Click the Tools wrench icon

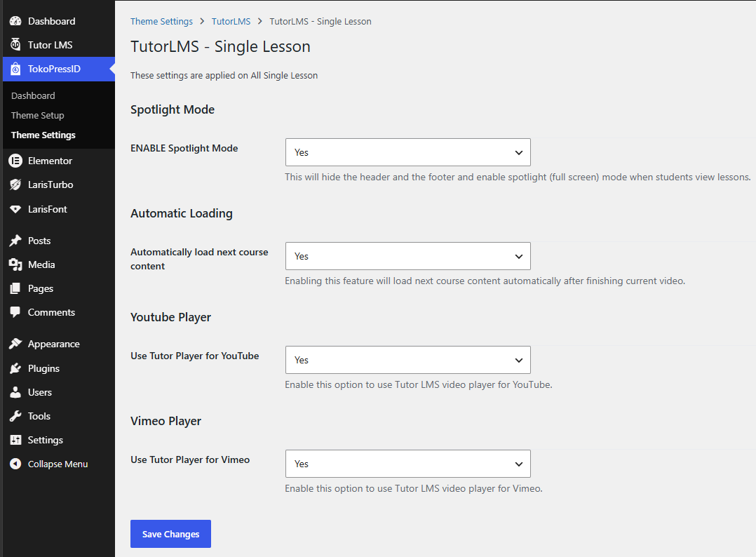click(15, 416)
